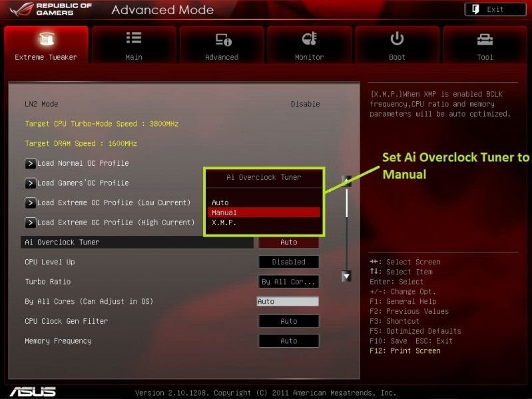The width and height of the screenshot is (532, 399).
Task: Click arrow icon beside Load Gamers' OC Profile
Action: [x=30, y=183]
